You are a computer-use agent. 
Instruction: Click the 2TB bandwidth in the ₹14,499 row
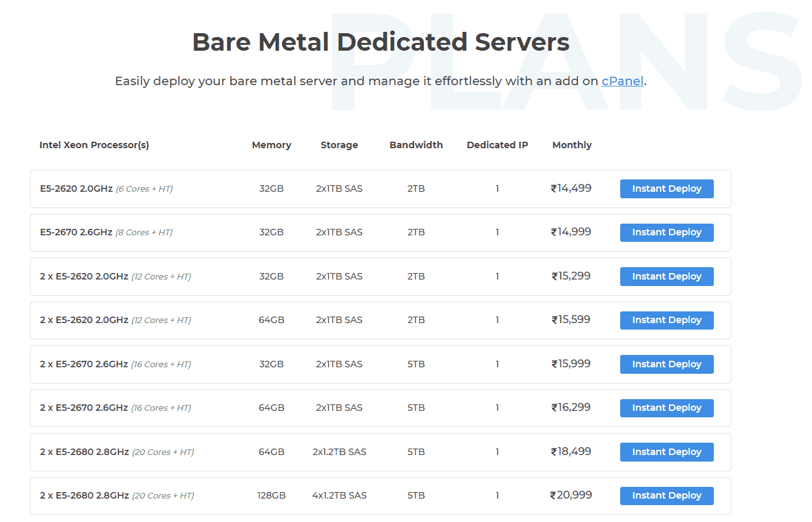pyautogui.click(x=416, y=189)
